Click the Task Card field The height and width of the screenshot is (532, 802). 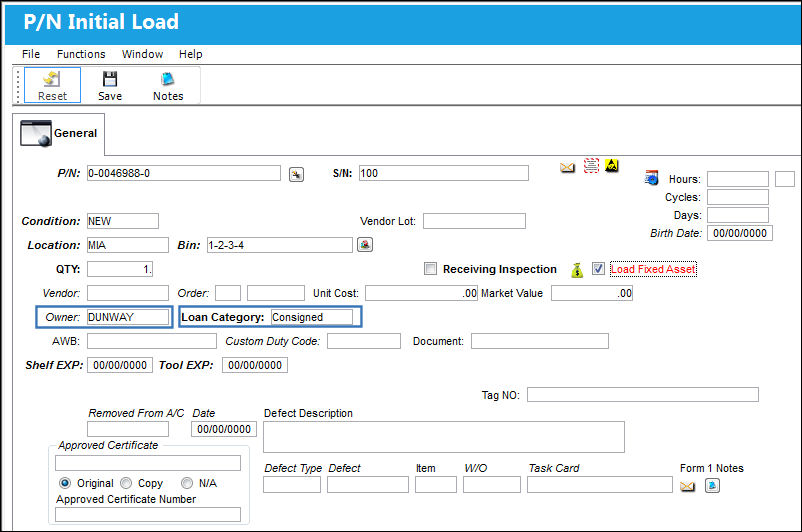(x=600, y=484)
